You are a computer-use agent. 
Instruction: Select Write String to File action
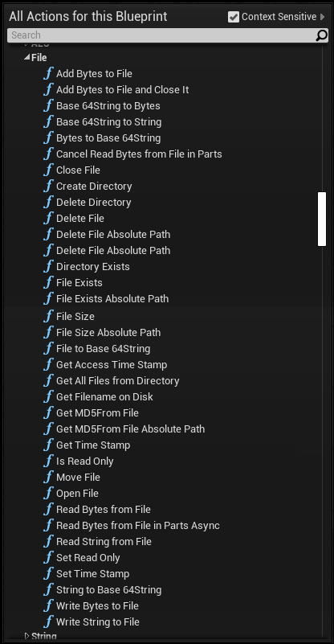coord(98,621)
